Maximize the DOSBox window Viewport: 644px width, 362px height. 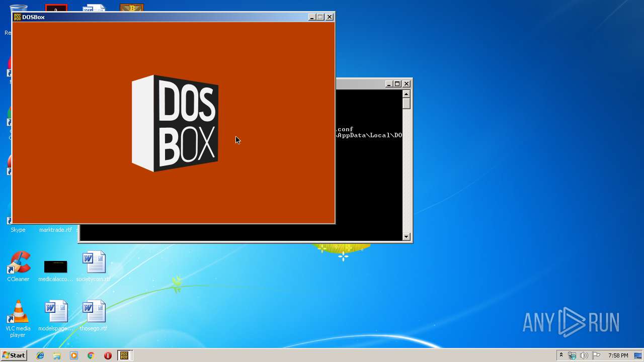(x=320, y=17)
